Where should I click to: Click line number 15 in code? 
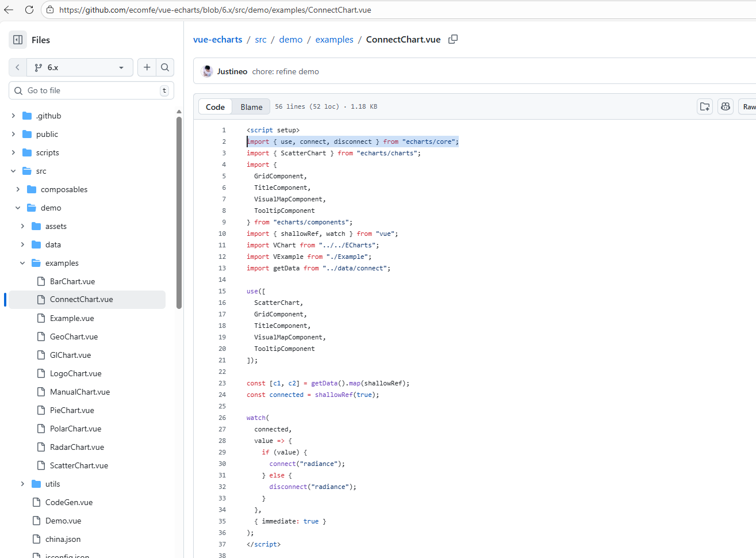point(222,291)
